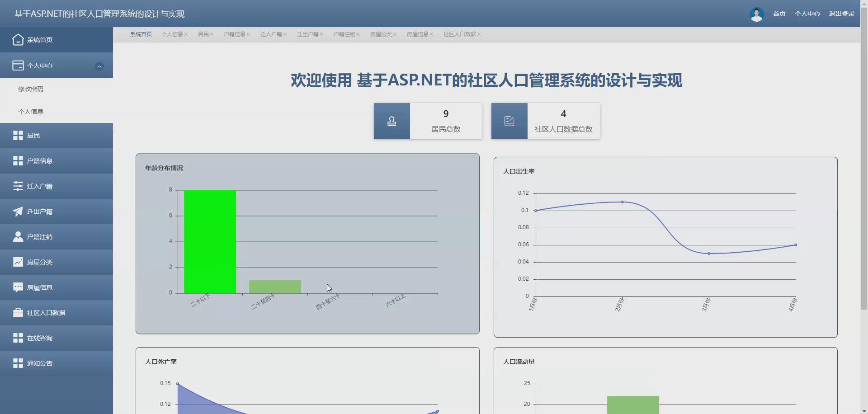Collapse the 个人中心 sidebar section
The width and height of the screenshot is (868, 414).
99,66
